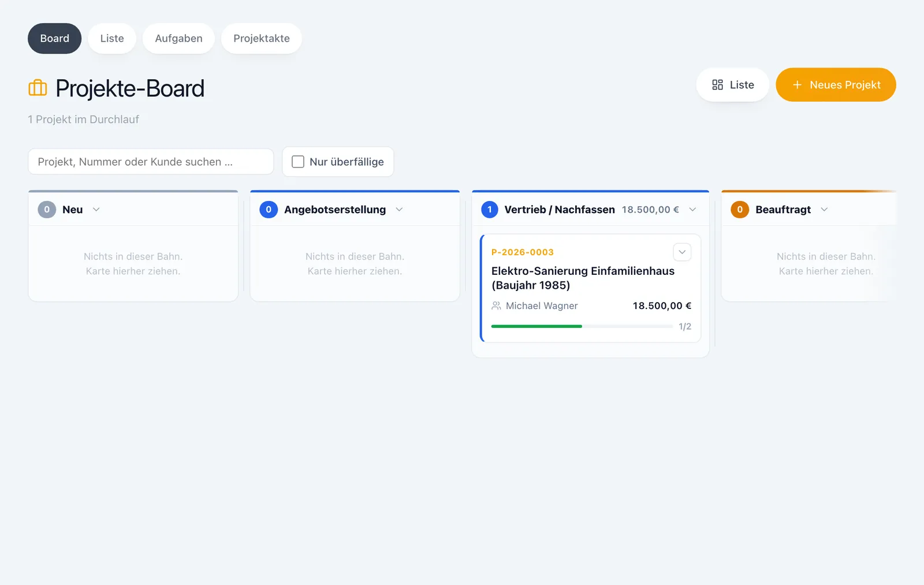Open the Elektro-Sanierung Einfamilienhaus card title

pyautogui.click(x=583, y=278)
